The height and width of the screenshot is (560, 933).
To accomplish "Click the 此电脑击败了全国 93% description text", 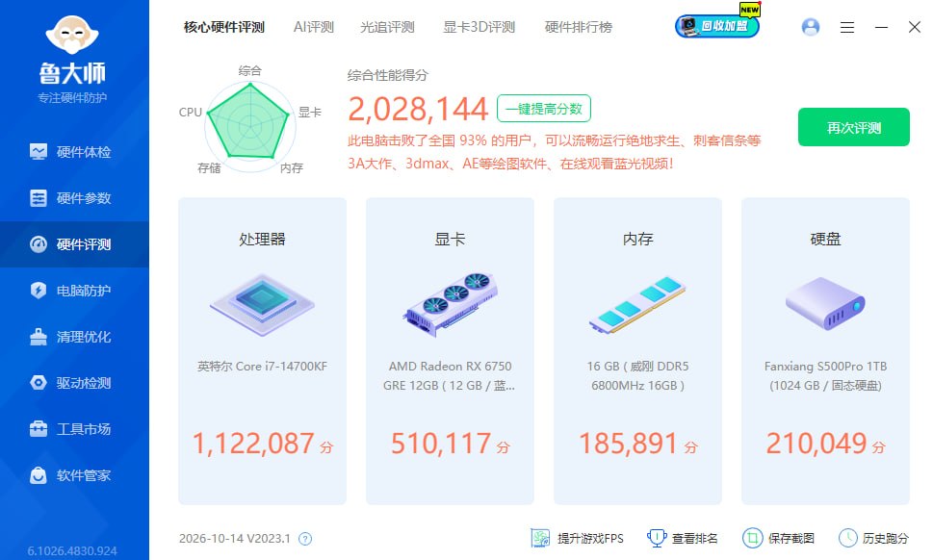I will (555, 152).
